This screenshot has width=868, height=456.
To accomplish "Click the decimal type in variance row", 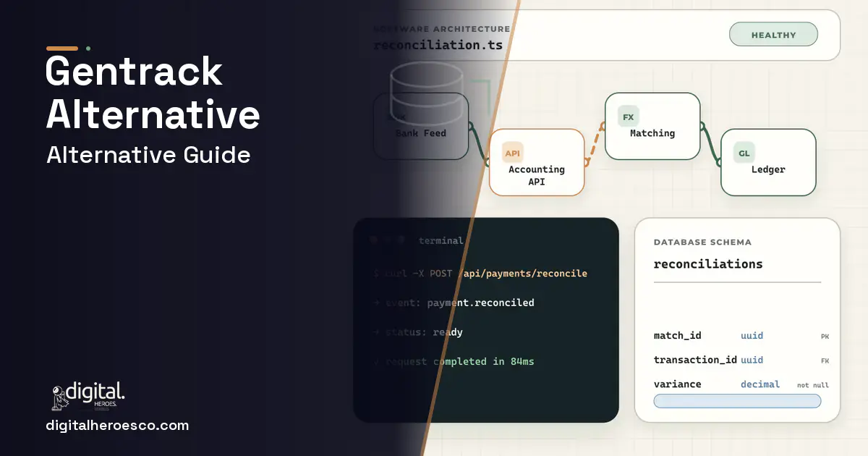I will tap(760, 384).
